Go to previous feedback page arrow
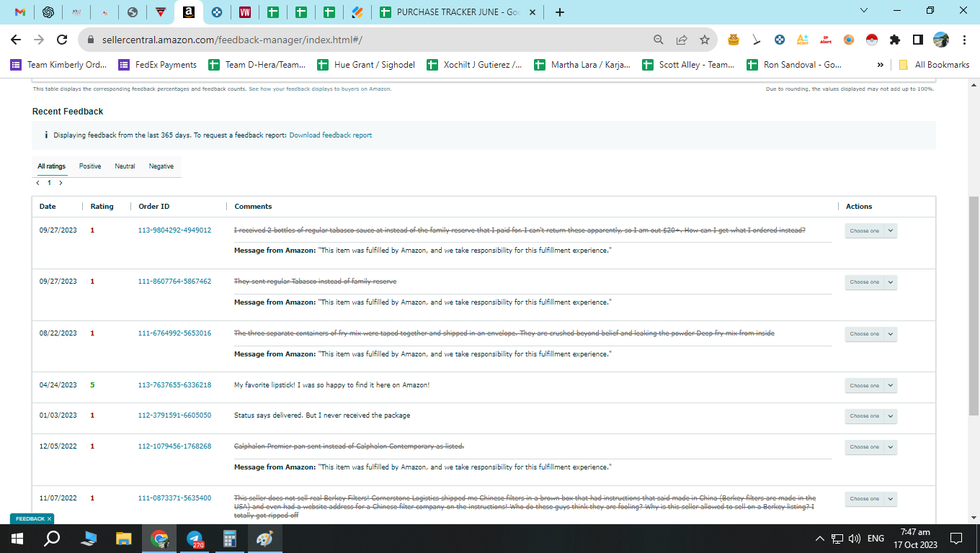980x553 pixels. tap(38, 183)
